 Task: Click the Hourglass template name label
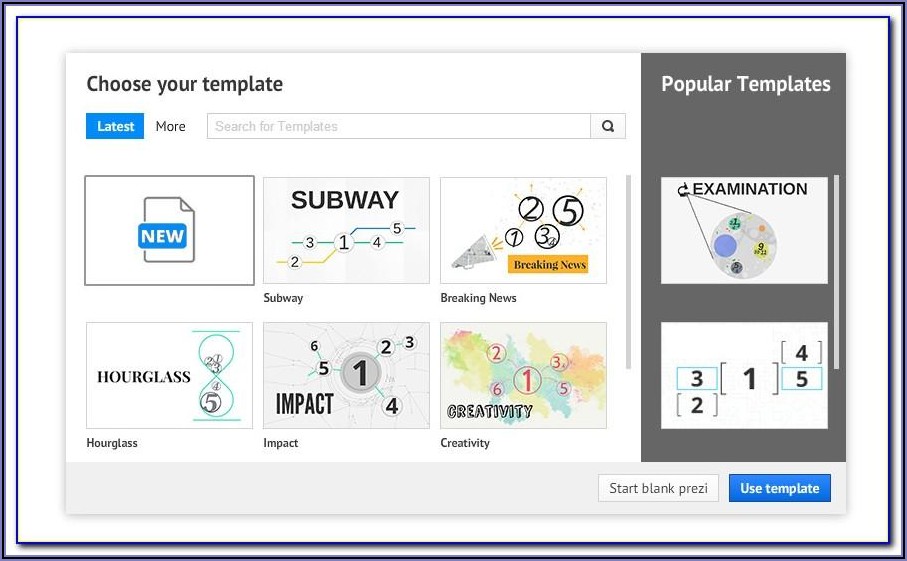coord(112,443)
